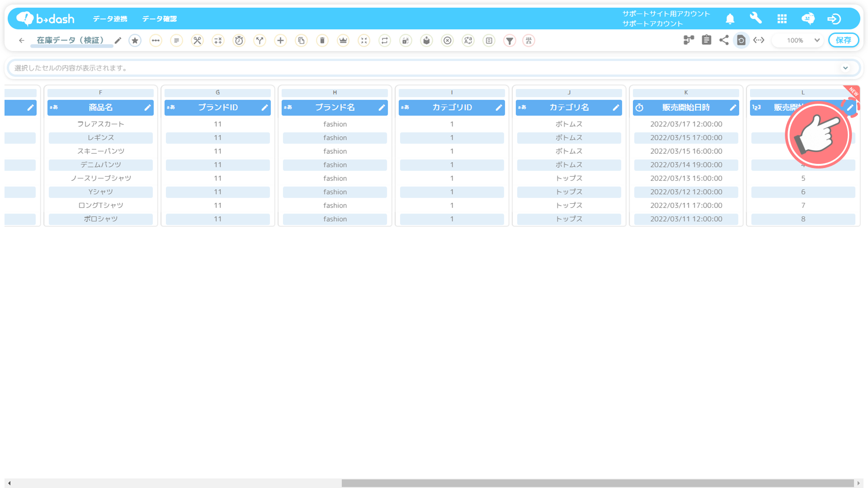
Task: Click the text lines toolbar icon
Action: pos(176,40)
